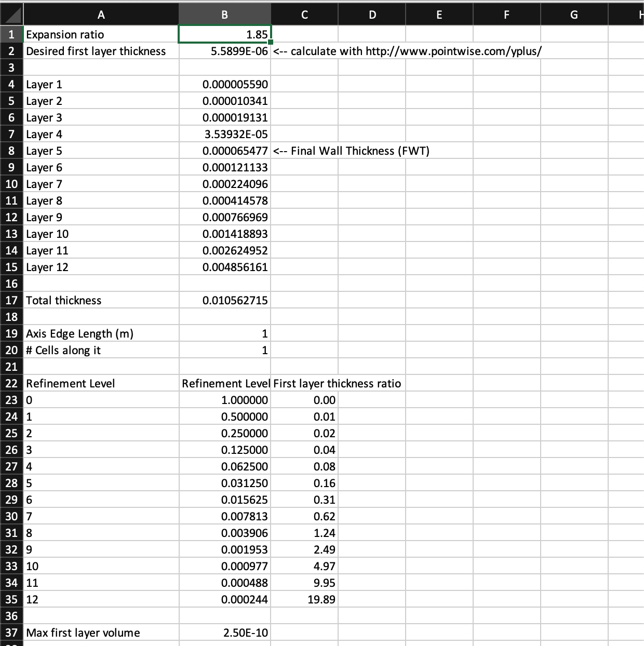
Task: Select row 1 header
Action: (11, 34)
